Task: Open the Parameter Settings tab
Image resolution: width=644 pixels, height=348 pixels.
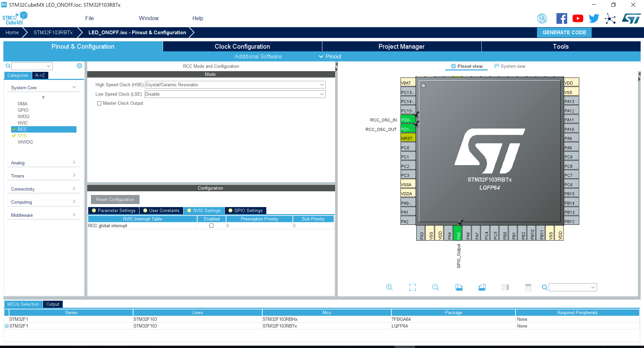Action: (x=113, y=210)
